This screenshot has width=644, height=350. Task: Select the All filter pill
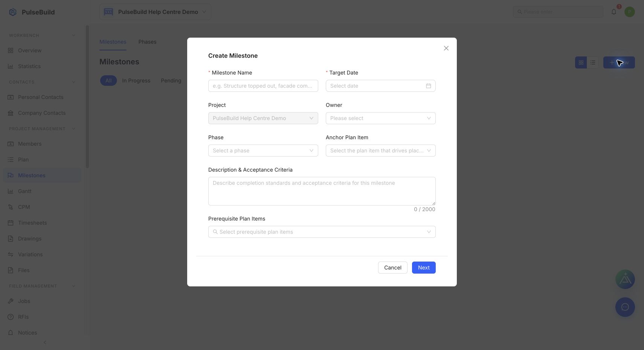[x=108, y=81]
